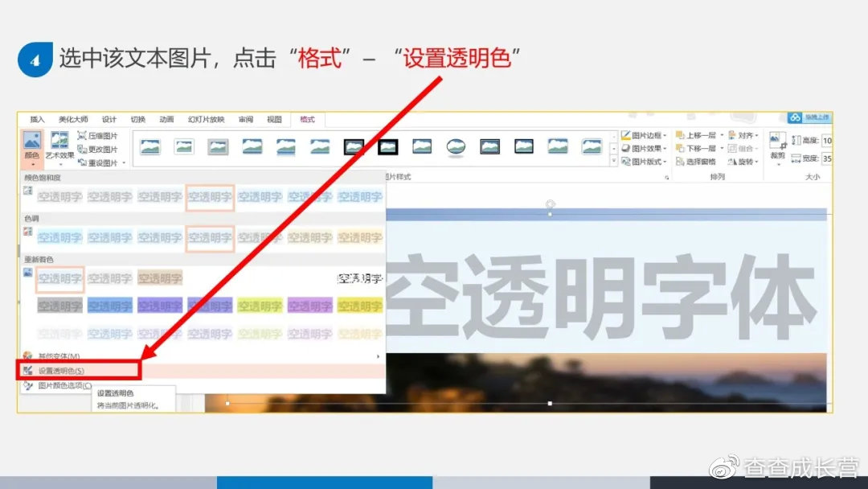
Task: Click the rotation handle above the selected picture
Action: [x=550, y=203]
